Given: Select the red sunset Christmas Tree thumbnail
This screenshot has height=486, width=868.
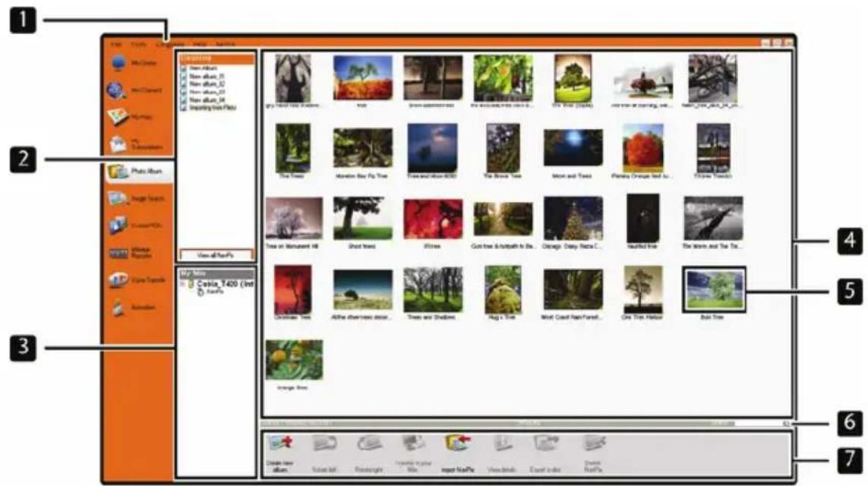Looking at the screenshot, I should (293, 289).
